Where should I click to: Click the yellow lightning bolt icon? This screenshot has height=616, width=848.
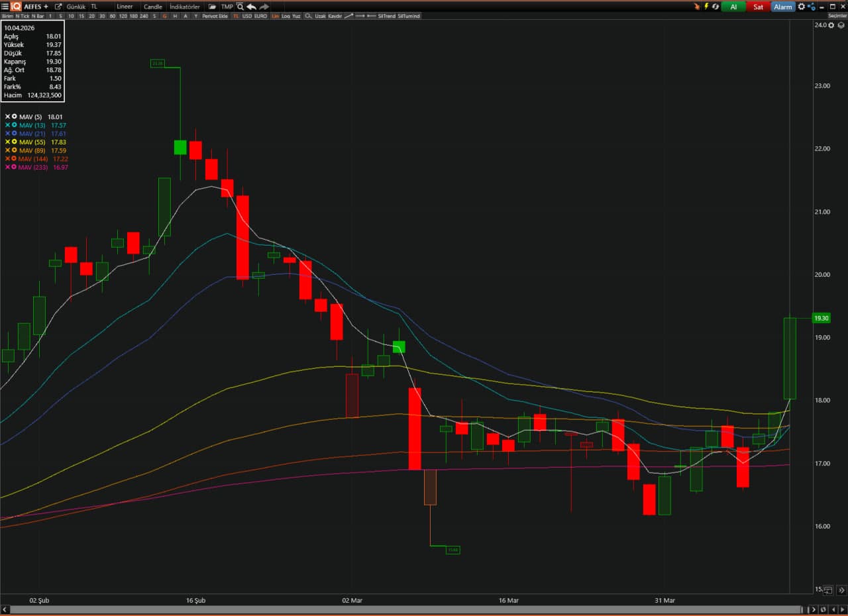(x=706, y=7)
